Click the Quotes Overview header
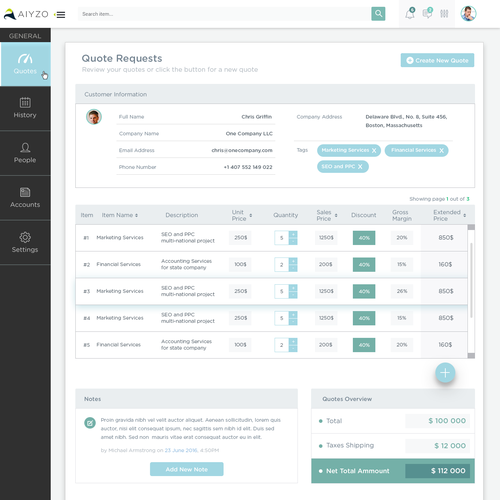This screenshot has width=500, height=500. click(x=393, y=399)
